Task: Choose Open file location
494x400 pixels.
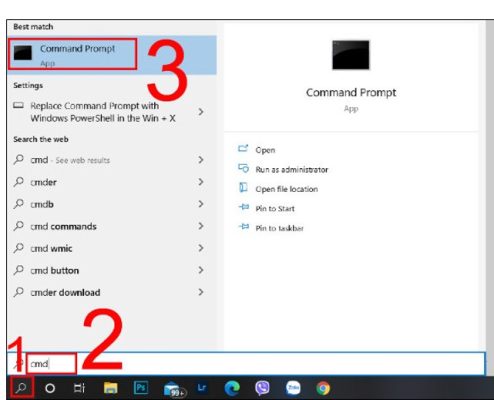Action: tap(287, 189)
